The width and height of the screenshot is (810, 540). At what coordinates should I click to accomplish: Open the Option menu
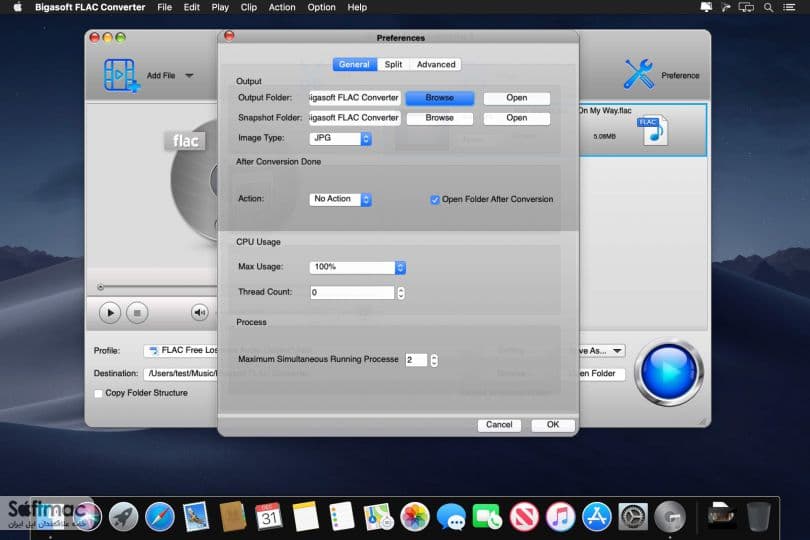[x=321, y=7]
